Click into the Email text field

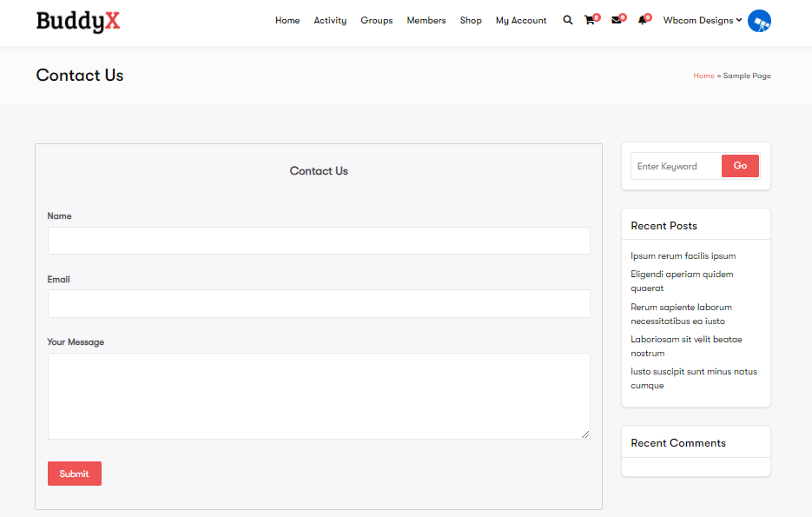319,304
